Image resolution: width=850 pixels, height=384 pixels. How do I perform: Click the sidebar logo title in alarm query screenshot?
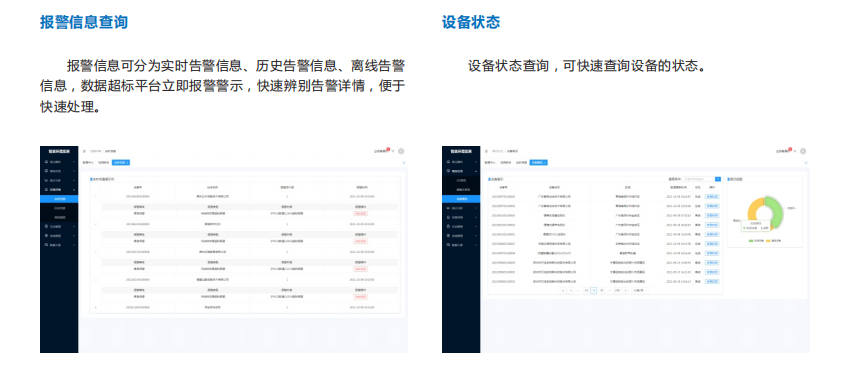click(x=59, y=151)
